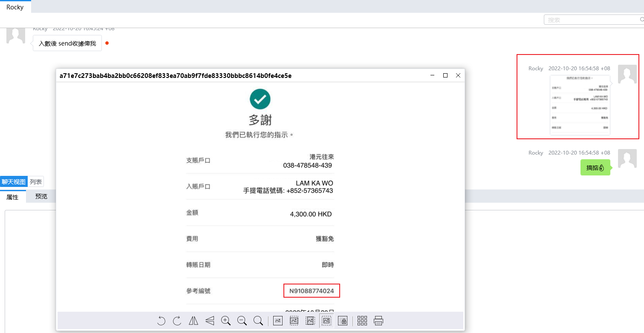Click the 搜索 search input field
The image size is (644, 333).
tap(592, 20)
